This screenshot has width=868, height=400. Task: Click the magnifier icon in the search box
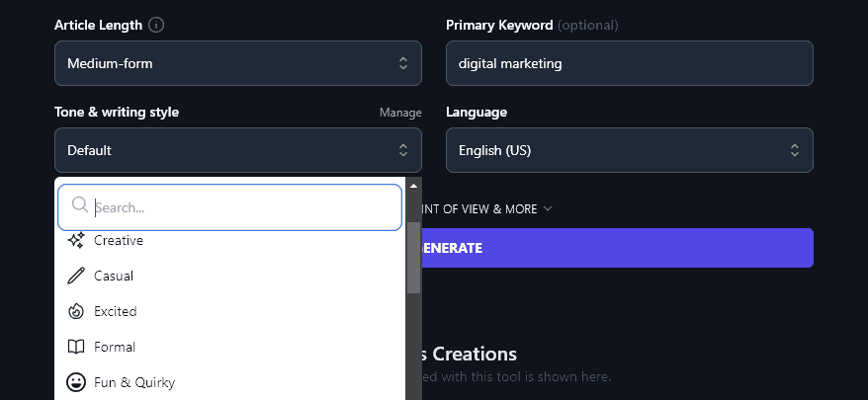coord(80,207)
